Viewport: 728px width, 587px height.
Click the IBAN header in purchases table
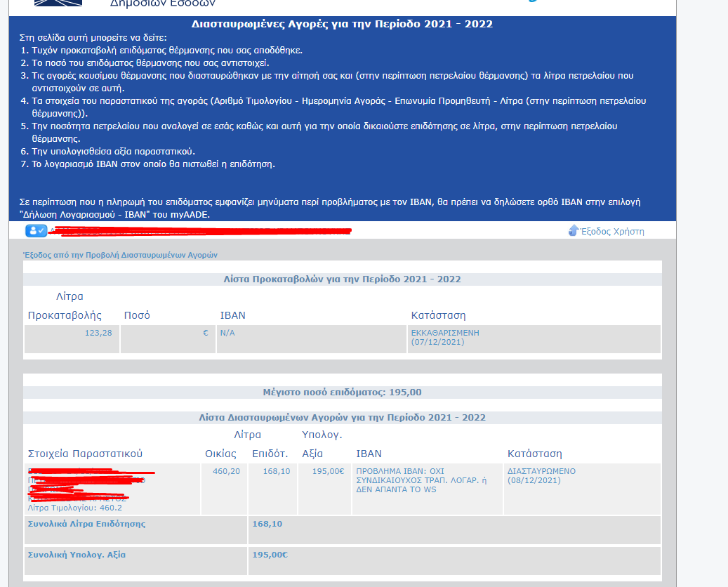pyautogui.click(x=369, y=454)
